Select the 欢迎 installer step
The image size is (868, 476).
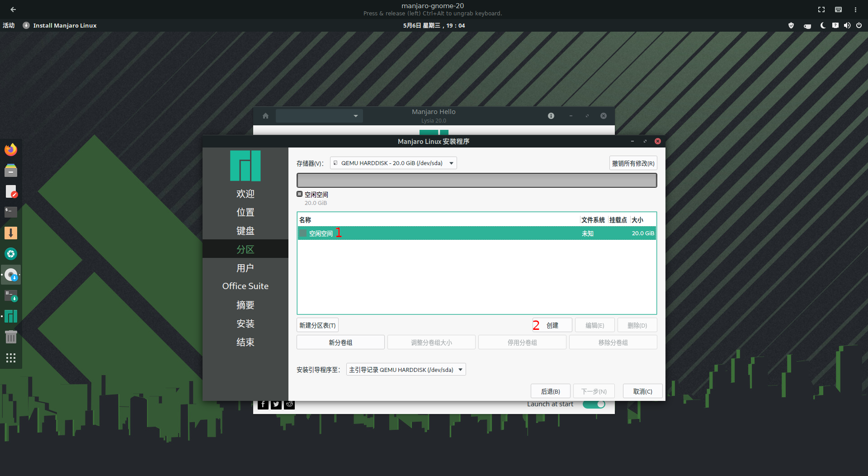(x=245, y=194)
